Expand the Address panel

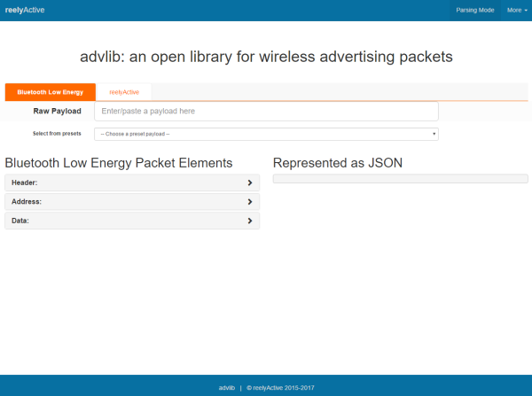(132, 202)
